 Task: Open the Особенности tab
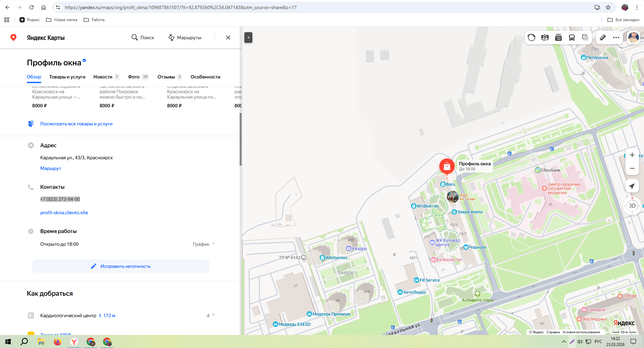tap(205, 77)
